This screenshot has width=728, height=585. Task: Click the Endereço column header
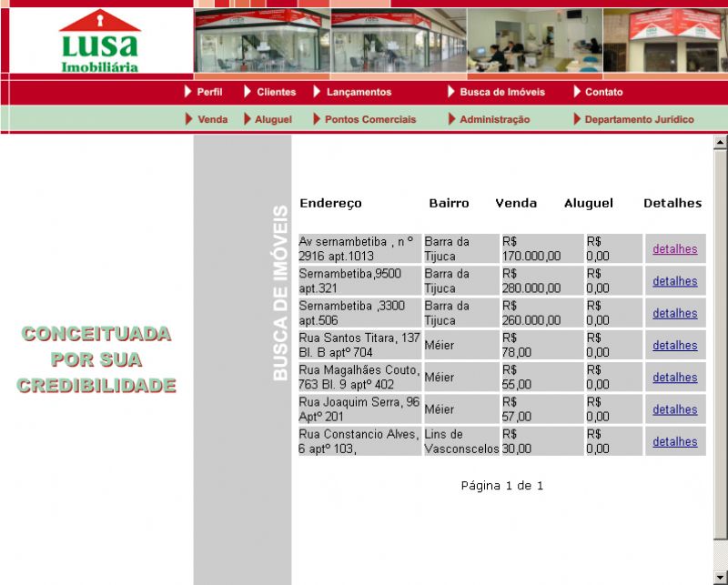[x=330, y=204]
